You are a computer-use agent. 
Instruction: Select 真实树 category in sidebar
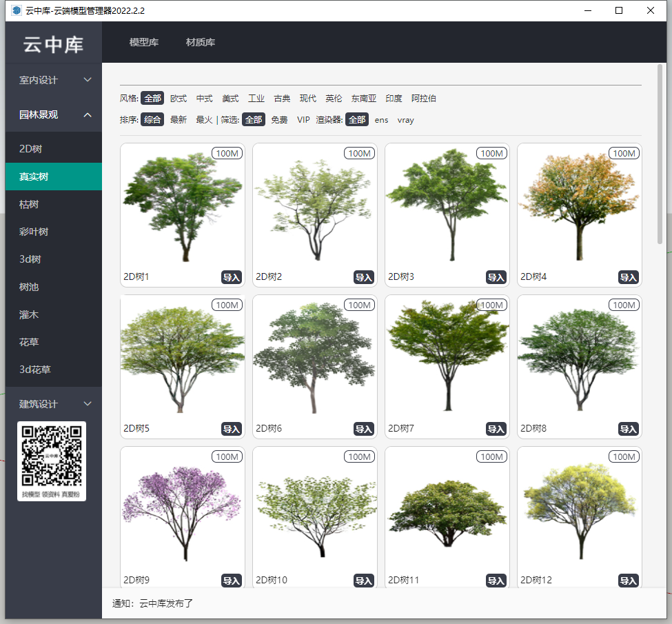[54, 177]
